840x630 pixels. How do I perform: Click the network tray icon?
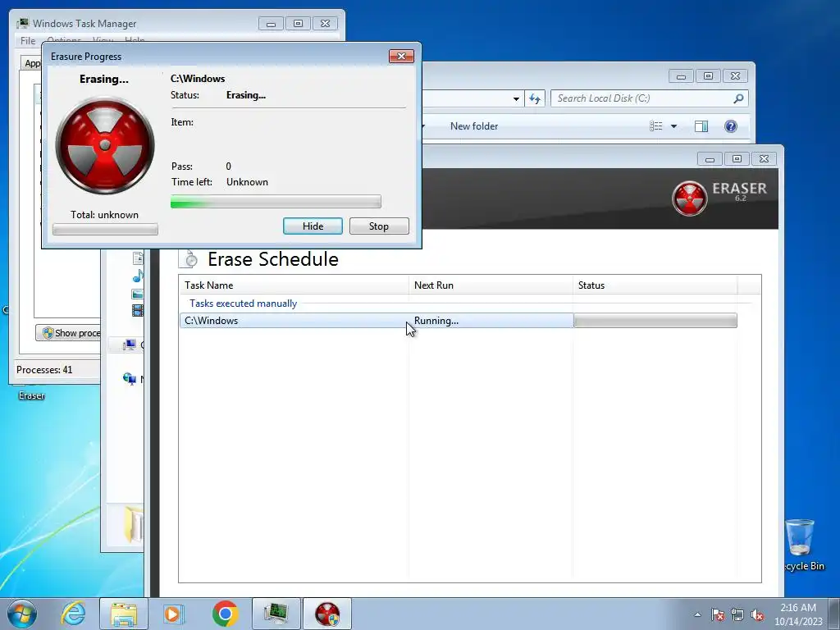pyautogui.click(x=737, y=614)
